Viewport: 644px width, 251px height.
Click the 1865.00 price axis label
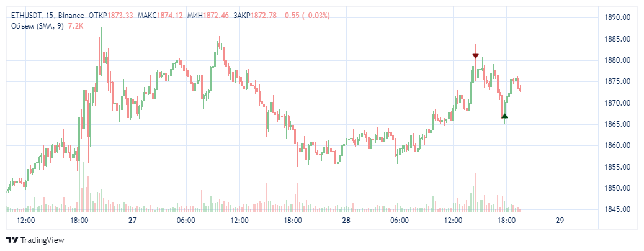[x=617, y=124]
